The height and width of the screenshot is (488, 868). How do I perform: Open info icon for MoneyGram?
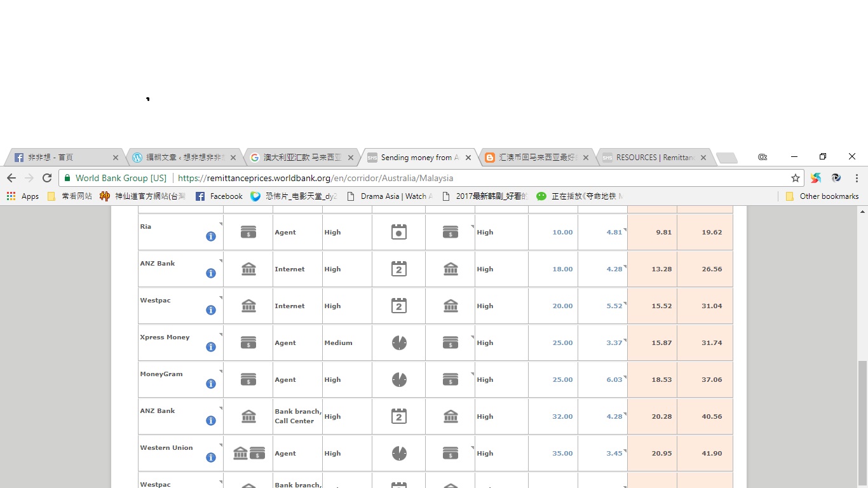(x=211, y=384)
